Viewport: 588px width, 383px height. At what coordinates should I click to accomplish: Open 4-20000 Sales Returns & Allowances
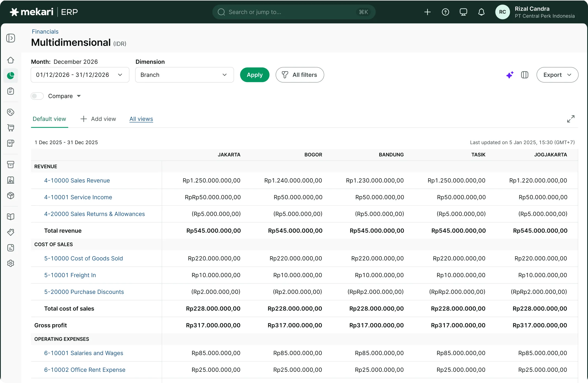pos(94,214)
